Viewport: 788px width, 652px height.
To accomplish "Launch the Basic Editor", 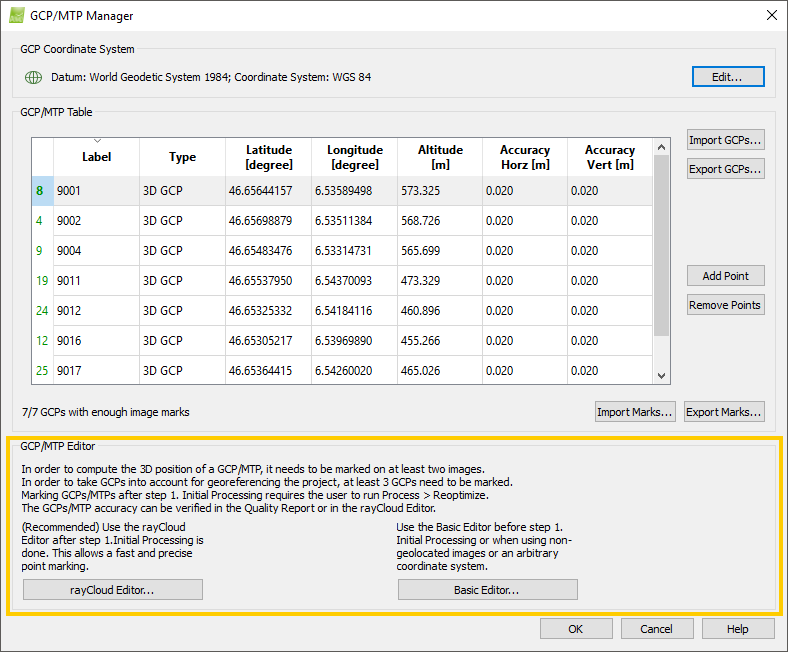I will point(487,590).
